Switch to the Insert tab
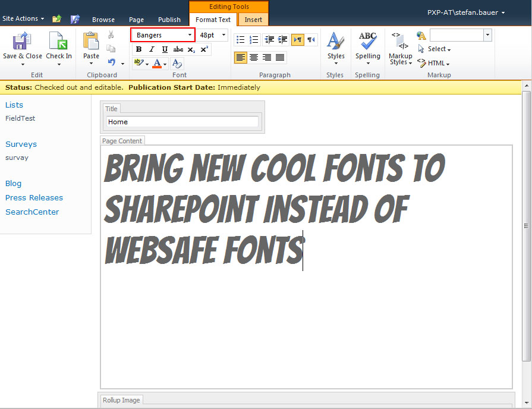The height and width of the screenshot is (409, 532). [253, 20]
